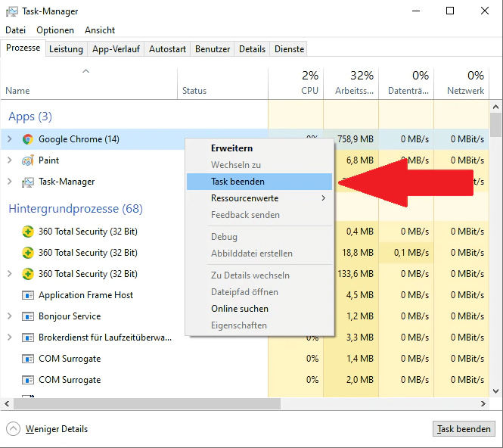Image resolution: width=503 pixels, height=448 pixels.
Task: Click the Task-Manager icon in the Apps list
Action: click(28, 182)
